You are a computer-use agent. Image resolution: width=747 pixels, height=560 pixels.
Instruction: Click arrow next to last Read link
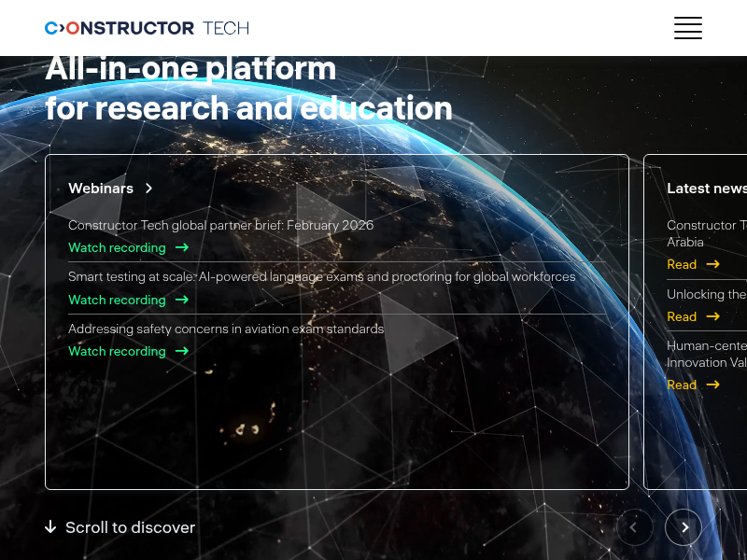pyautogui.click(x=713, y=385)
